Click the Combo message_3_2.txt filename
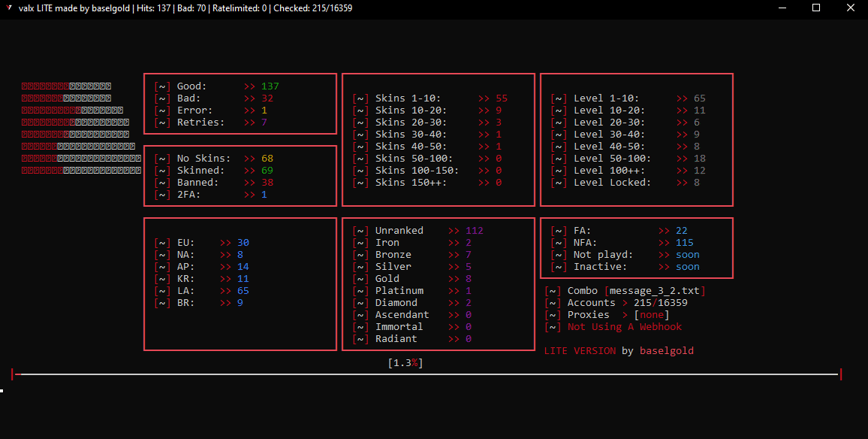This screenshot has width=868, height=439. click(x=657, y=291)
